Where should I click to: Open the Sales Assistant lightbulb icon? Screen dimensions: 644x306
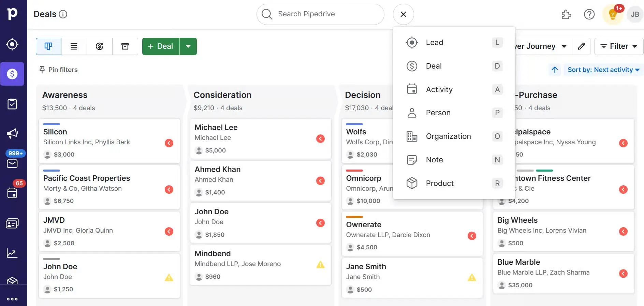pos(613,14)
